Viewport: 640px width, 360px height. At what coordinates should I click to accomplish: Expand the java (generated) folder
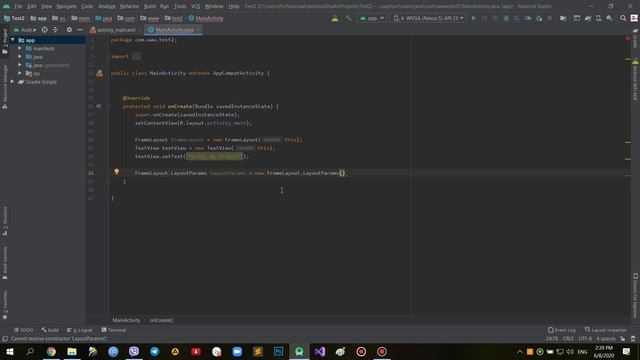(x=20, y=65)
